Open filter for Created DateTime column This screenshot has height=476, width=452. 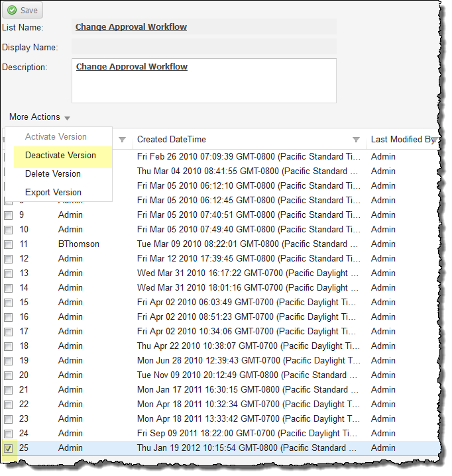[356, 140]
